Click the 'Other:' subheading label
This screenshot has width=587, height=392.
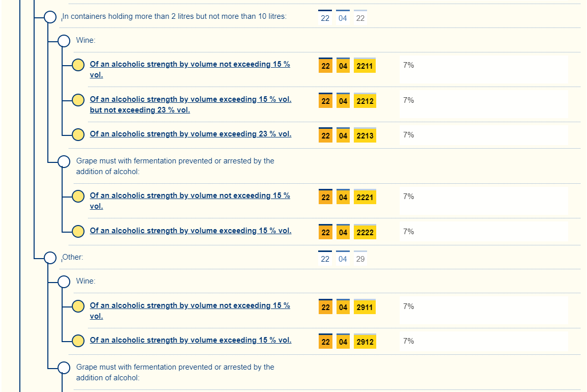pyautogui.click(x=72, y=258)
